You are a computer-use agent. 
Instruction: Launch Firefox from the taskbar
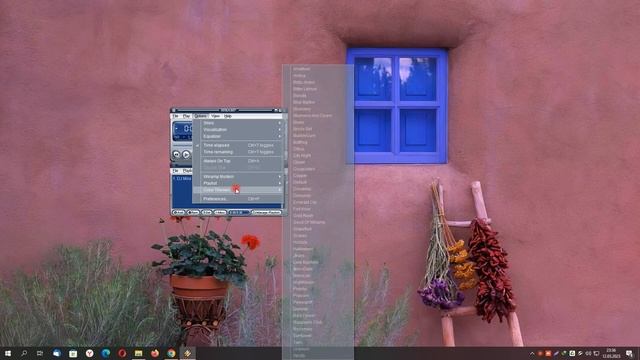(155, 353)
